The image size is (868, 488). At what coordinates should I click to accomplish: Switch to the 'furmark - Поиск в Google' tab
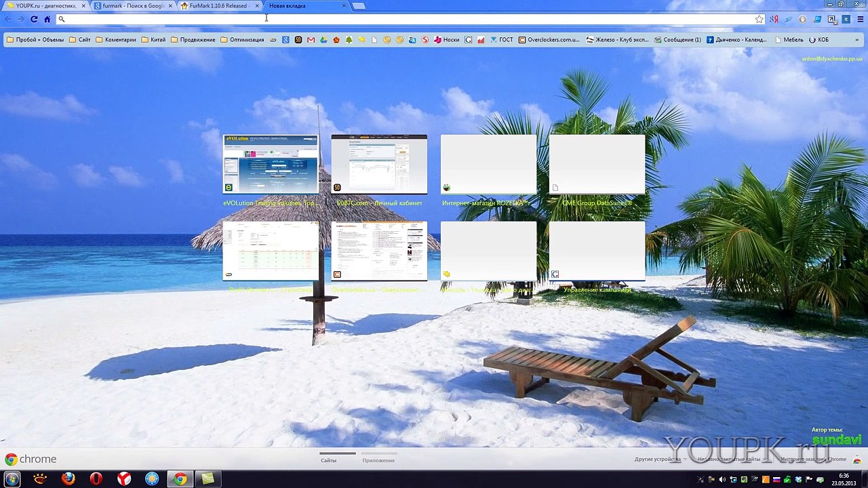click(132, 5)
